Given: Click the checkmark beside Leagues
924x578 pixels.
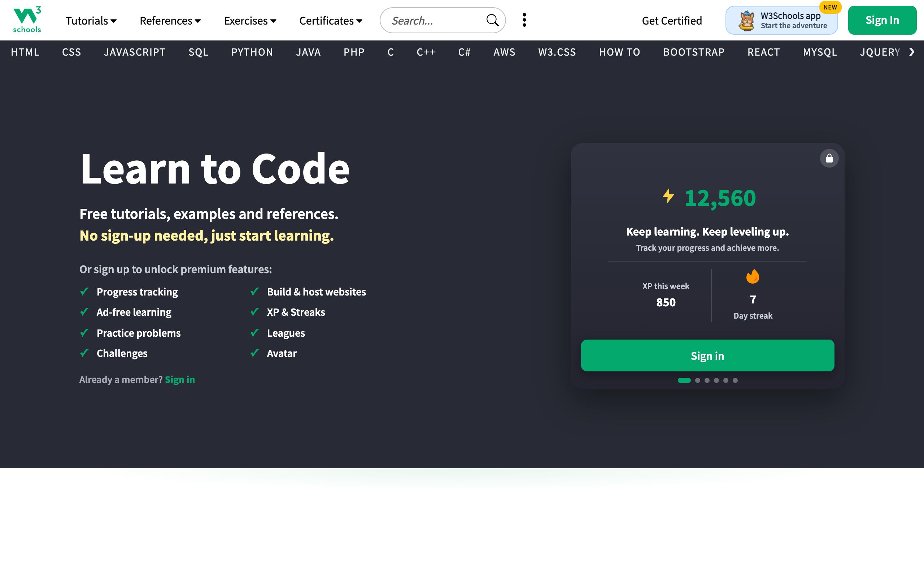Looking at the screenshot, I should [255, 333].
